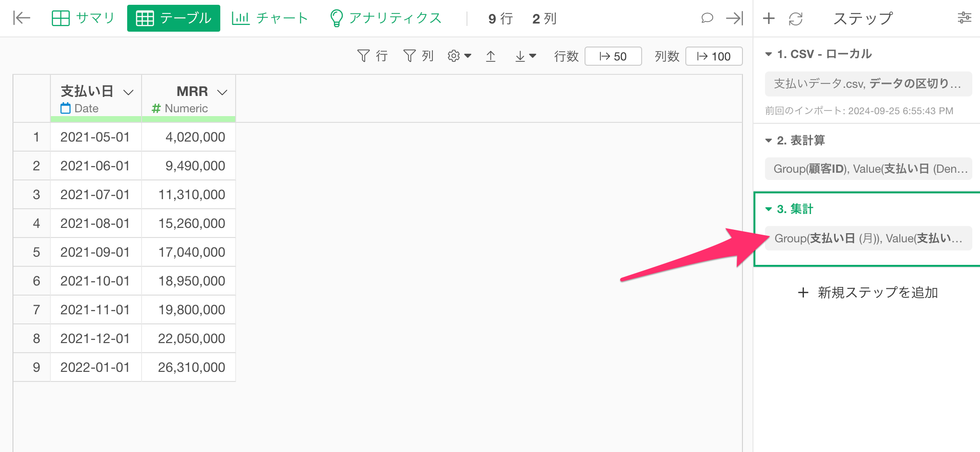Select the cell 2021-11-01
This screenshot has width=980, height=452.
(x=96, y=310)
